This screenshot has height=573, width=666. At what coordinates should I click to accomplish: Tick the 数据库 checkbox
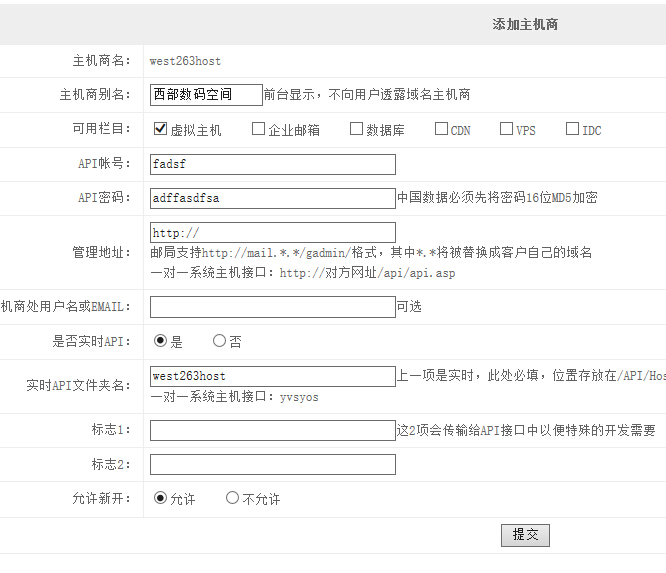click(x=356, y=129)
